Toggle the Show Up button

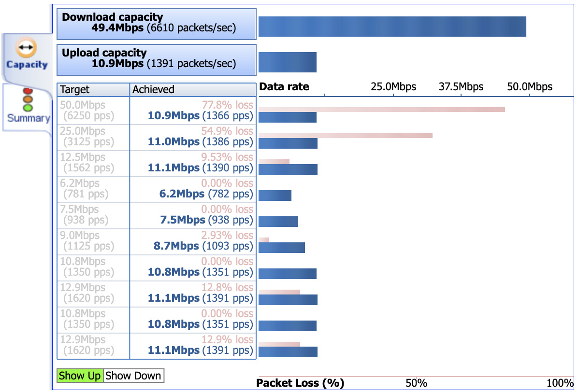(x=80, y=376)
